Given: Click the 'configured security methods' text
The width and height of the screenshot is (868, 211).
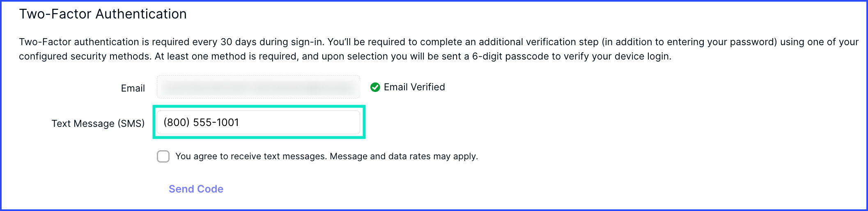Looking at the screenshot, I should click(84, 56).
